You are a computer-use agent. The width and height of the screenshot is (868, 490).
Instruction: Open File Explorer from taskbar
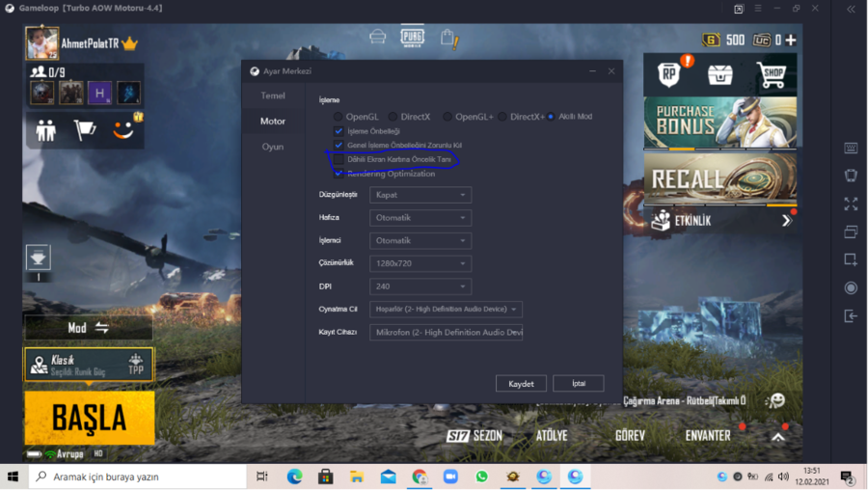pyautogui.click(x=357, y=476)
